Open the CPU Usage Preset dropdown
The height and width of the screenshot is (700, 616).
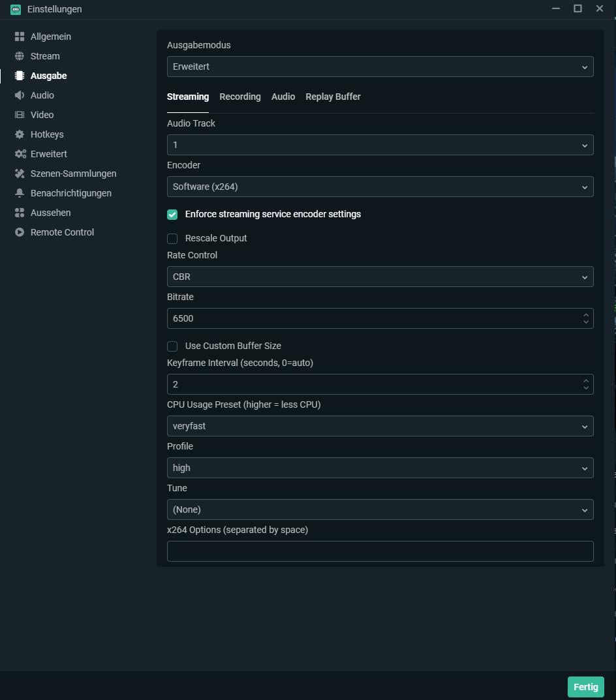pyautogui.click(x=380, y=426)
